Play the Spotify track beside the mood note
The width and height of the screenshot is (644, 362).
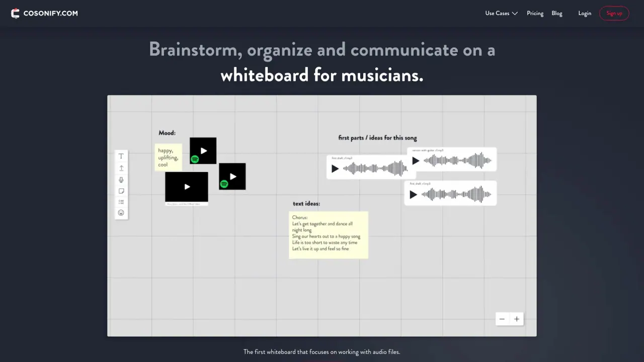point(204,150)
